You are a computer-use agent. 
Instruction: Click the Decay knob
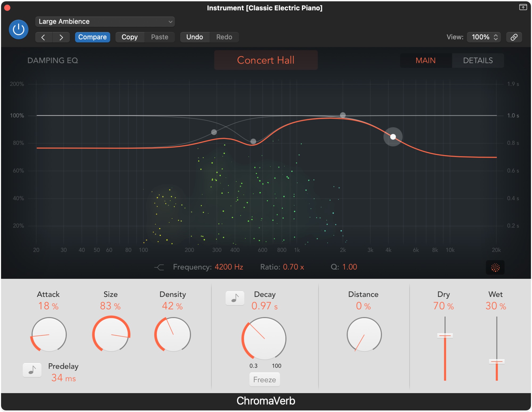coord(264,339)
